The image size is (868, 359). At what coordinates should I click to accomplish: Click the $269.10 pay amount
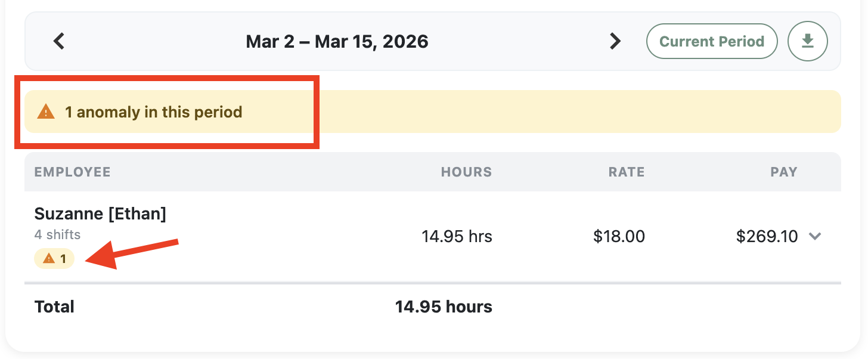pos(767,237)
